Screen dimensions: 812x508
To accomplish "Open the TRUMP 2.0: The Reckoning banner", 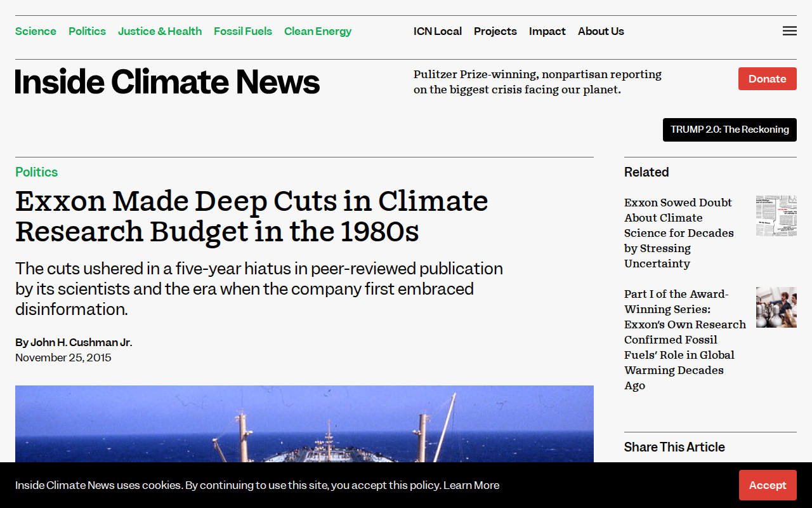I will click(x=730, y=130).
